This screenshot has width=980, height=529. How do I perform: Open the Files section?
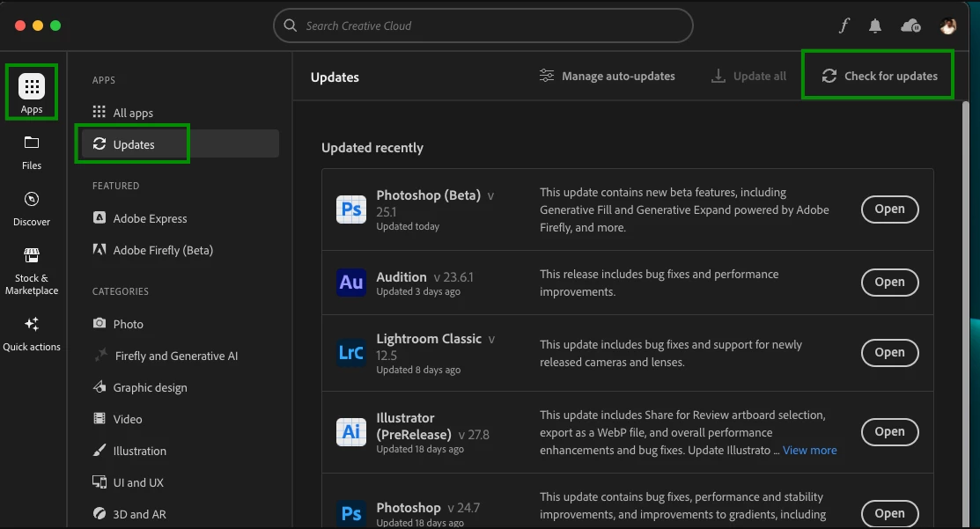pyautogui.click(x=31, y=151)
